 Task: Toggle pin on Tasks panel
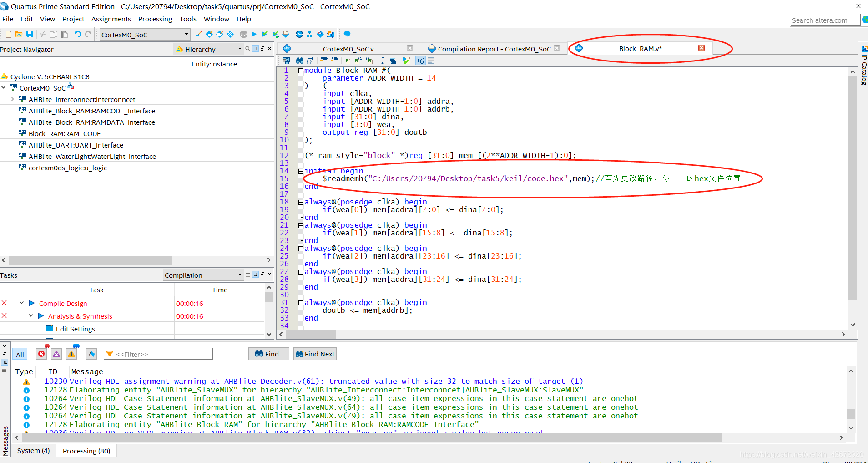256,275
